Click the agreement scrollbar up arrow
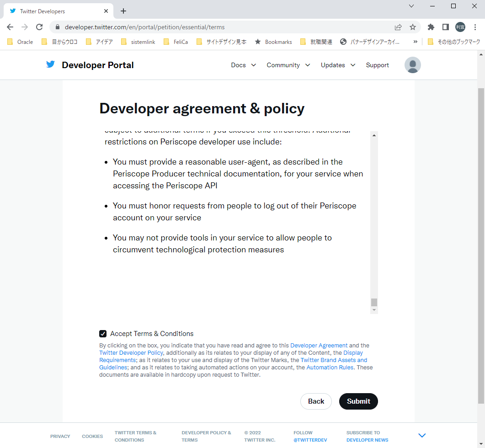The height and width of the screenshot is (448, 485). [374, 135]
